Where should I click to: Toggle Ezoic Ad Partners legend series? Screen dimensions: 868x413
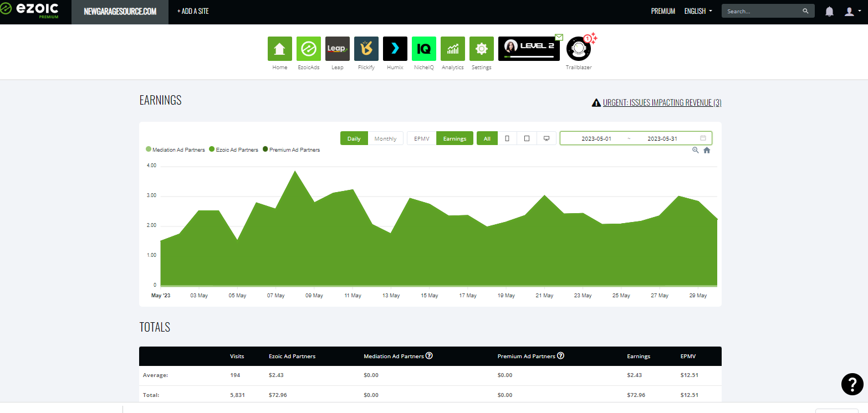233,149
